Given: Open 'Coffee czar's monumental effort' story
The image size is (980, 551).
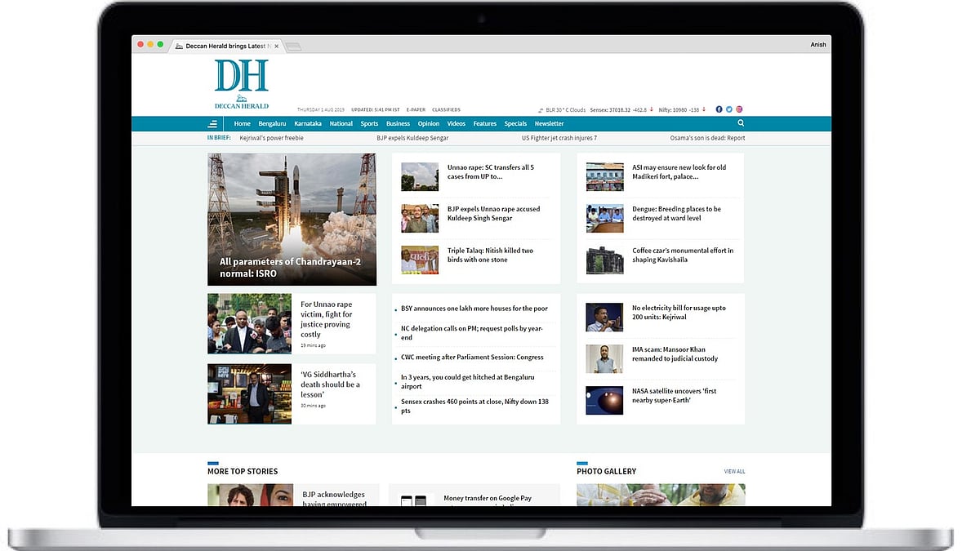Looking at the screenshot, I should (683, 255).
